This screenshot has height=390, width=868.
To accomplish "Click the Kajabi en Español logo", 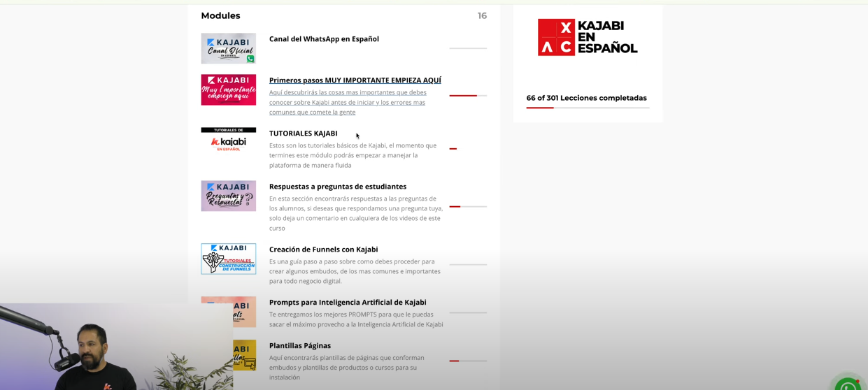I will (x=588, y=37).
